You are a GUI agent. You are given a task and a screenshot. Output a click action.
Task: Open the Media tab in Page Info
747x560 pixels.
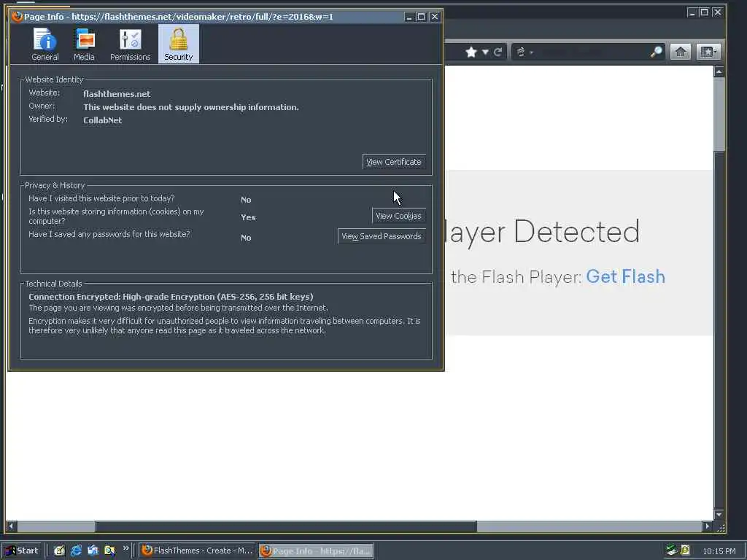[85, 44]
